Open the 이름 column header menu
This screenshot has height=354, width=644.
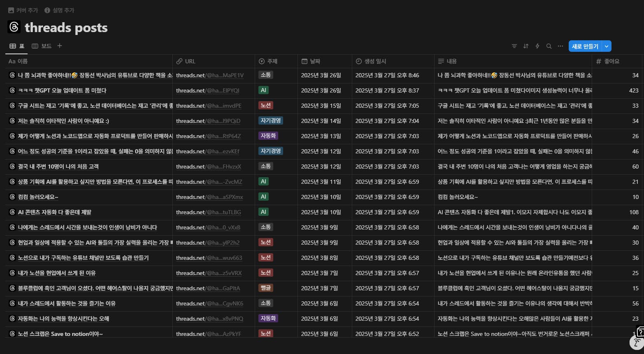tap(89, 61)
